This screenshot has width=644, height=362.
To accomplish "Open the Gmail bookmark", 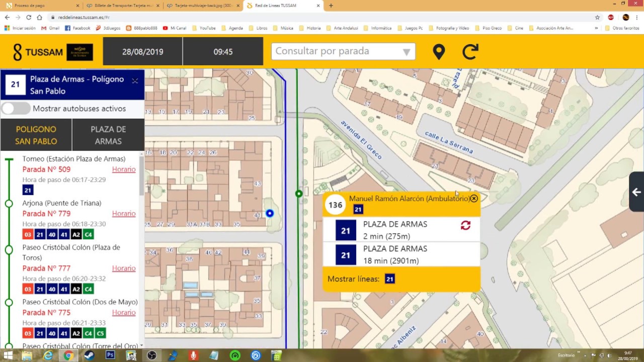I will (50, 28).
